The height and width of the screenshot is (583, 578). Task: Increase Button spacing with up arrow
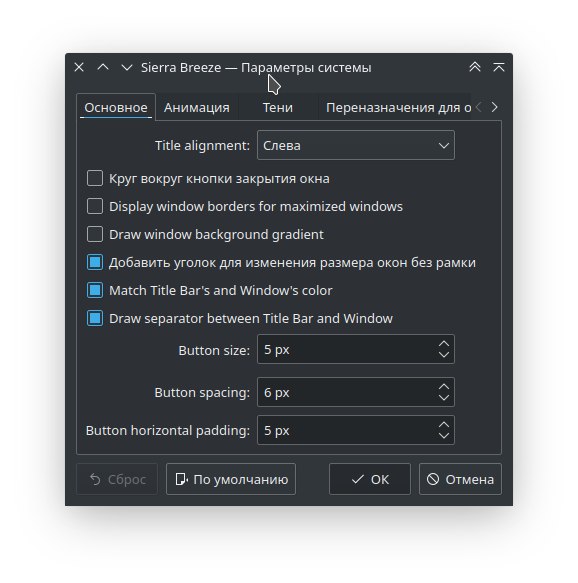[444, 387]
